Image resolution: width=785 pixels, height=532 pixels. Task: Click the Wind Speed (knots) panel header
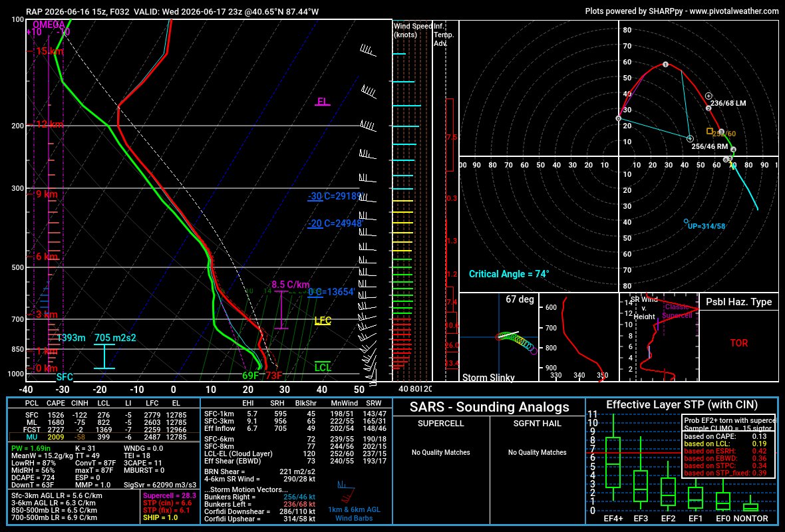pyautogui.click(x=412, y=30)
